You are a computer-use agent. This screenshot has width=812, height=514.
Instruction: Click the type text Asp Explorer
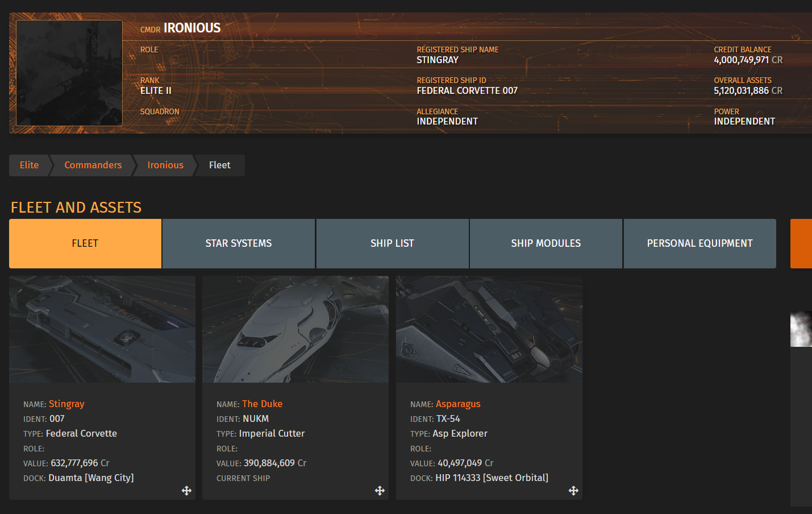tap(460, 433)
